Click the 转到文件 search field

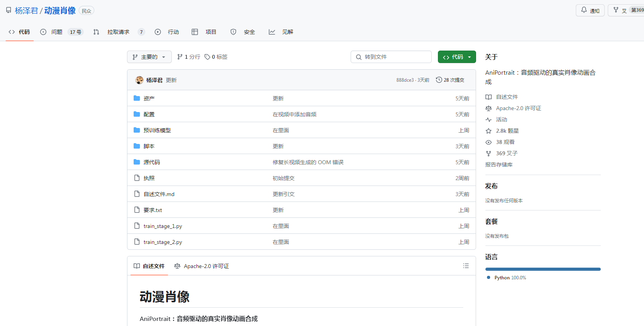tap(391, 57)
